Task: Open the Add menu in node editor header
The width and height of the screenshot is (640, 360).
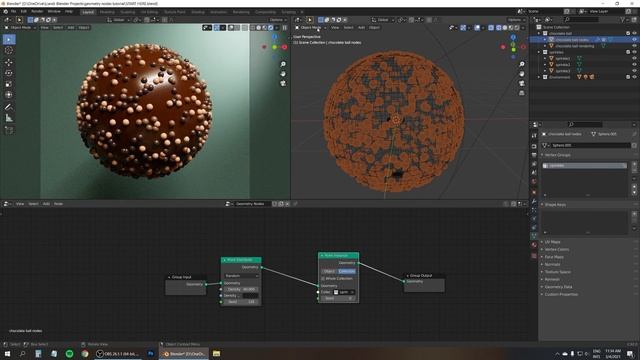Action: (46, 204)
